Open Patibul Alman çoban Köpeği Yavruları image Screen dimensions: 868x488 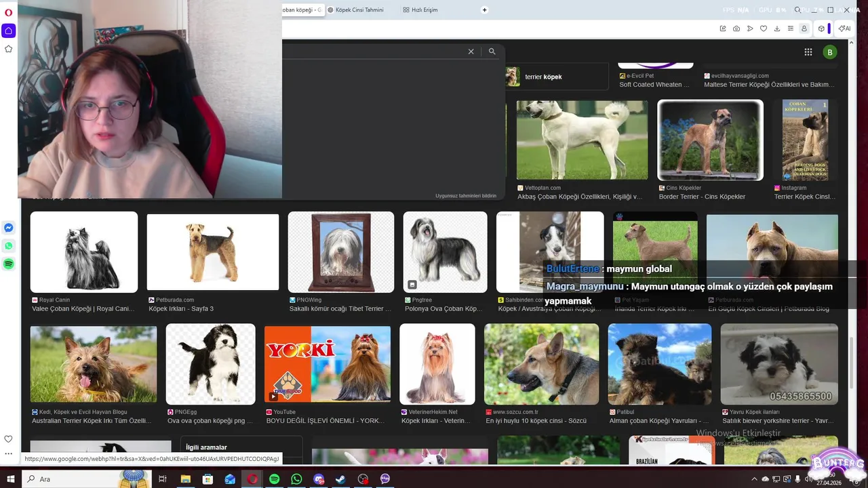[x=660, y=364]
